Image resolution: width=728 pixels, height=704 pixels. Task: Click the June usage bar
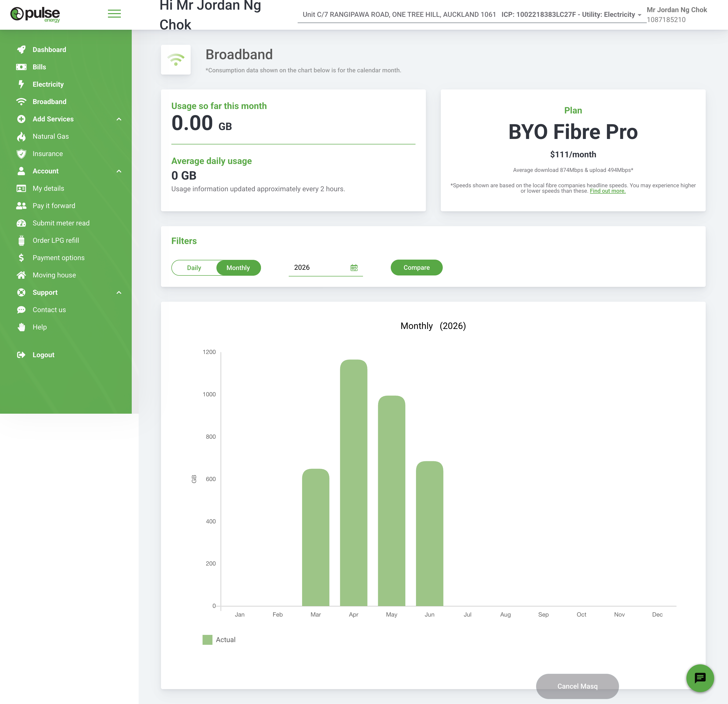(x=430, y=534)
